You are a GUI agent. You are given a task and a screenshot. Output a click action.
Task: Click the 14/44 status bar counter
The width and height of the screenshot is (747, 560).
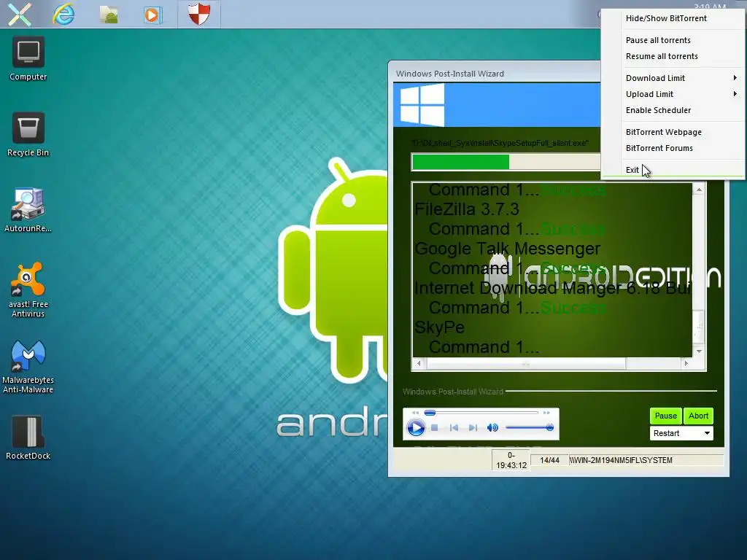549,461
